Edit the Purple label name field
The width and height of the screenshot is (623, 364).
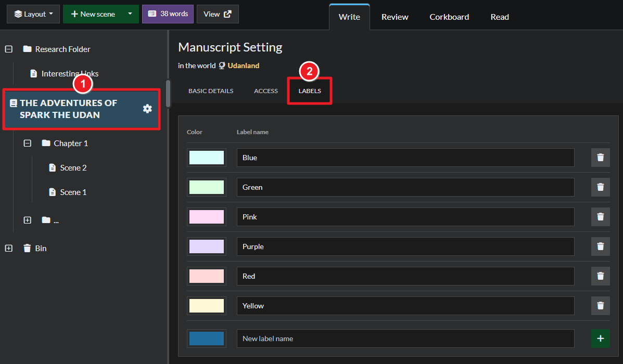tap(405, 246)
